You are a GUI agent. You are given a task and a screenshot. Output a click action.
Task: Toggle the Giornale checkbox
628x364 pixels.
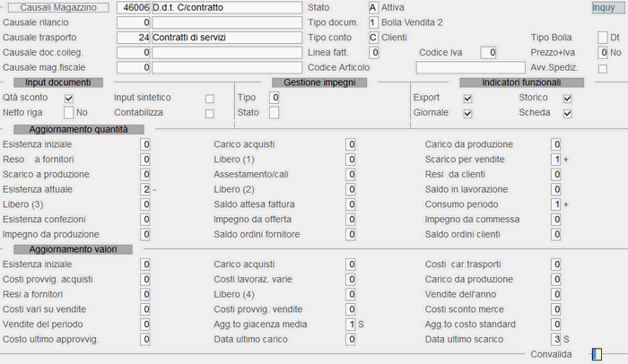[x=467, y=114]
